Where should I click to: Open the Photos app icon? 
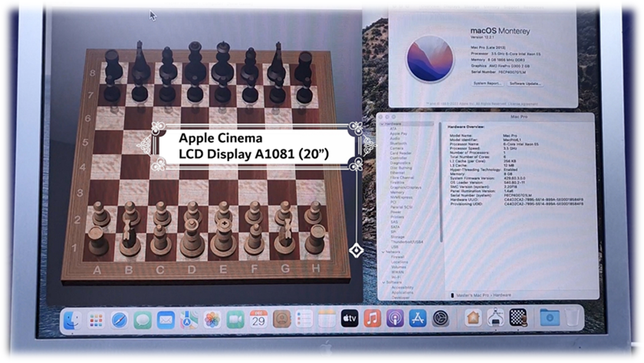[212, 319]
